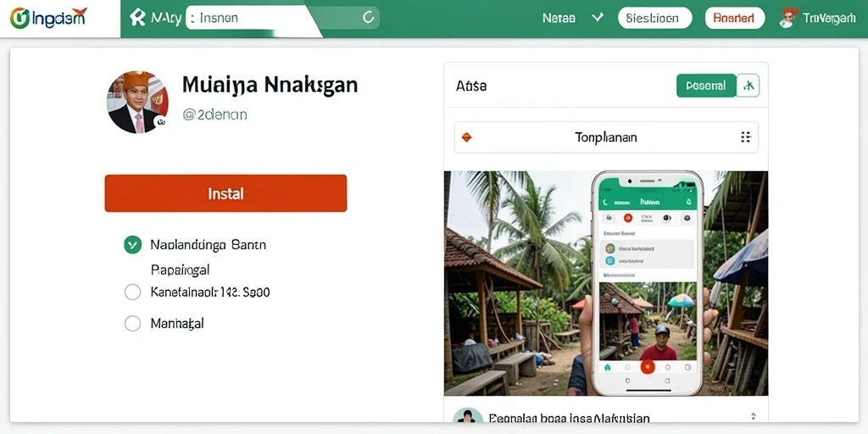Click the refresh icon in search field
This screenshot has height=434, width=868.
(368, 18)
